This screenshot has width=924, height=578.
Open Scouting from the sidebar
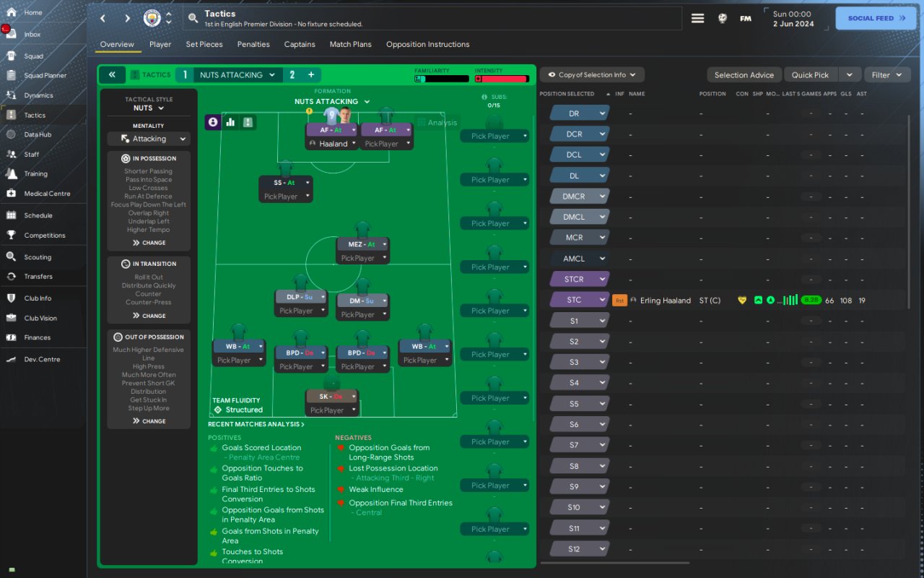[38, 257]
